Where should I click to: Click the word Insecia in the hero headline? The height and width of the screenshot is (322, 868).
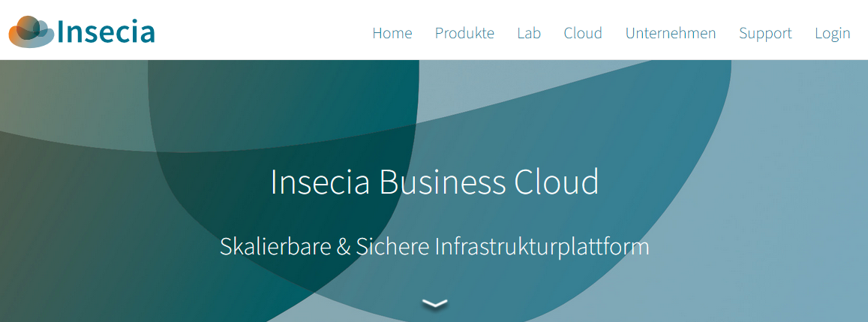pyautogui.click(x=320, y=182)
